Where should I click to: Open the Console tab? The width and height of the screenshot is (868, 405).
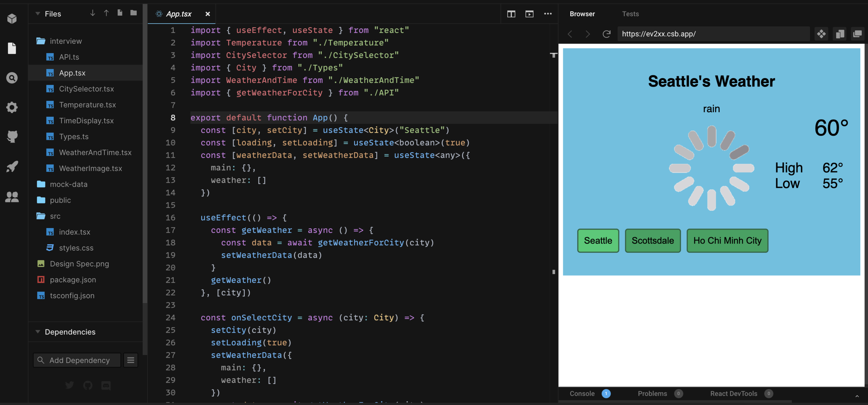click(582, 394)
